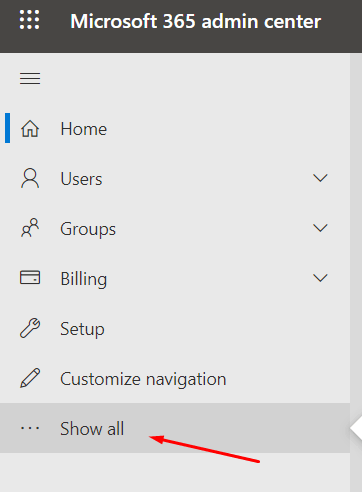The image size is (362, 492).
Task: Open the Setup page
Action: pyautogui.click(x=175, y=329)
